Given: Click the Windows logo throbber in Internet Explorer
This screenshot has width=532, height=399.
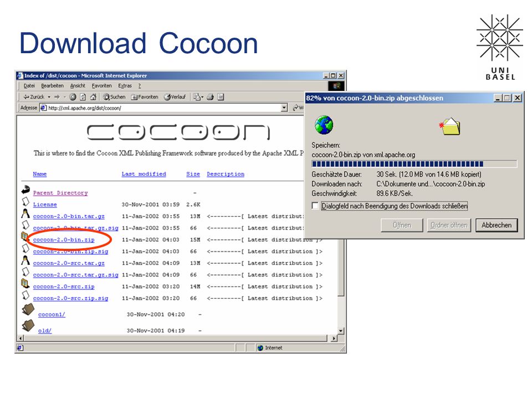Looking at the screenshot, I should 336,86.
